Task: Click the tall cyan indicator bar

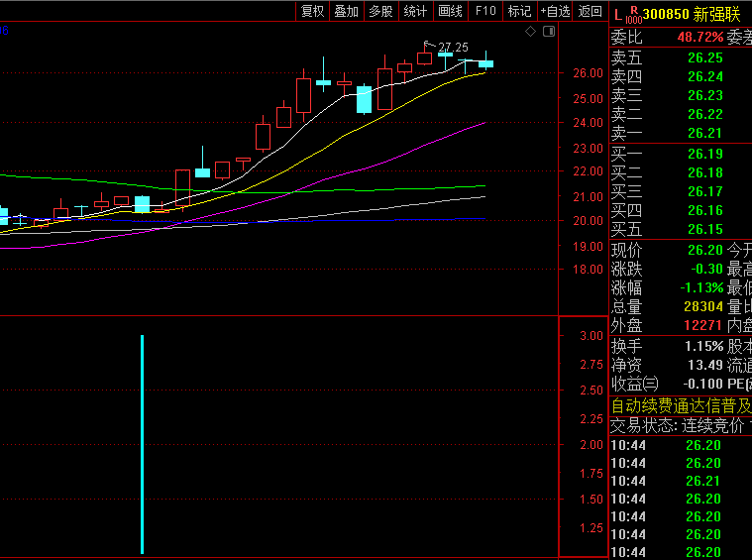Action: click(x=142, y=444)
